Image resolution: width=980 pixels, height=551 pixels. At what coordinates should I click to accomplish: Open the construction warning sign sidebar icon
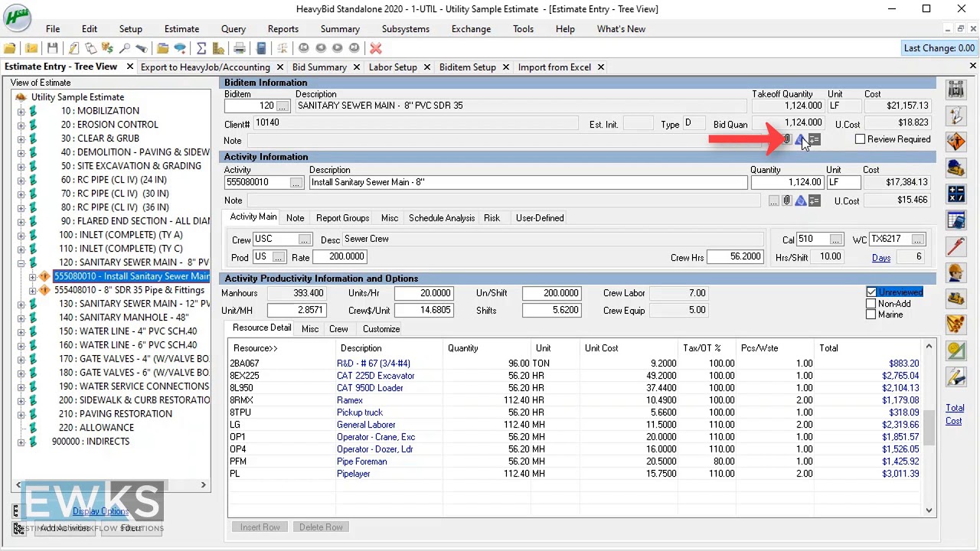pos(955,142)
